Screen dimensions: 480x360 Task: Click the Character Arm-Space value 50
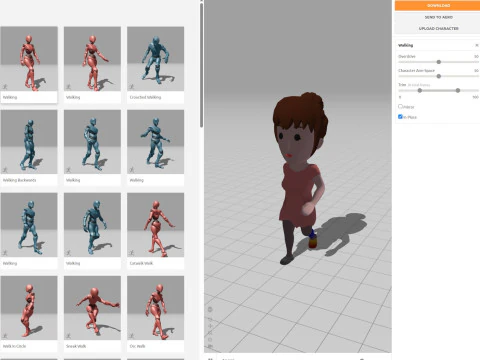click(x=476, y=71)
